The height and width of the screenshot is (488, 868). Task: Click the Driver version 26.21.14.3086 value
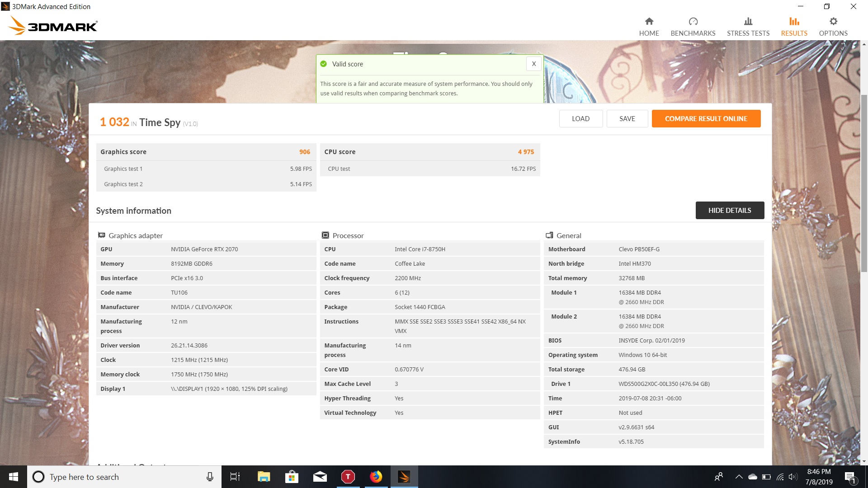pyautogui.click(x=189, y=345)
